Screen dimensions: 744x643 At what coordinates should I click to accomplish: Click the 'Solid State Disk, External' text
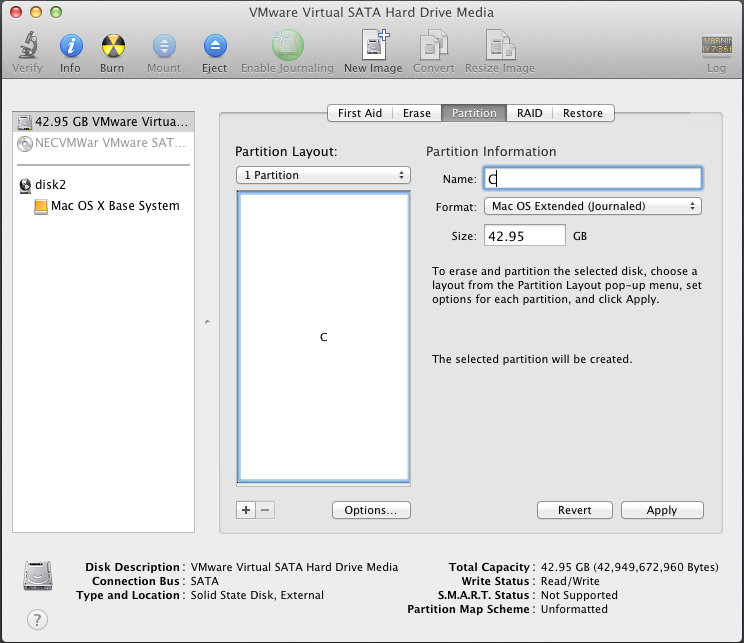click(257, 596)
